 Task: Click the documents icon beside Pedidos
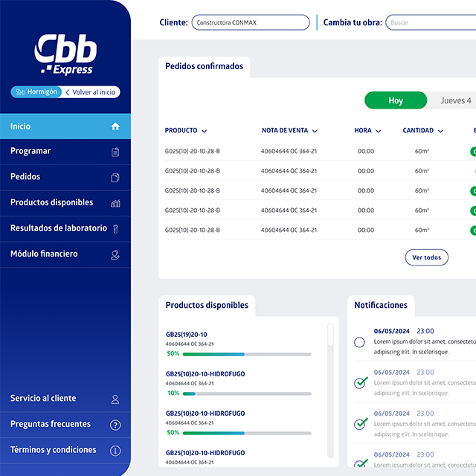[x=115, y=178]
